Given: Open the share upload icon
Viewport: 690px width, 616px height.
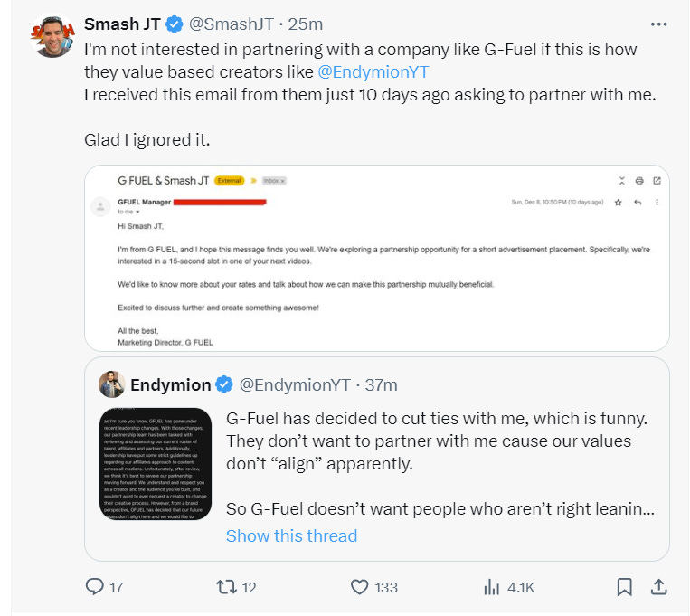Looking at the screenshot, I should pos(658,587).
